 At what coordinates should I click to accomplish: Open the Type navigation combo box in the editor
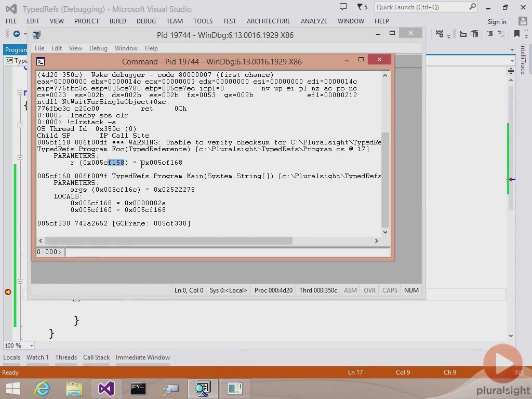click(x=16, y=61)
